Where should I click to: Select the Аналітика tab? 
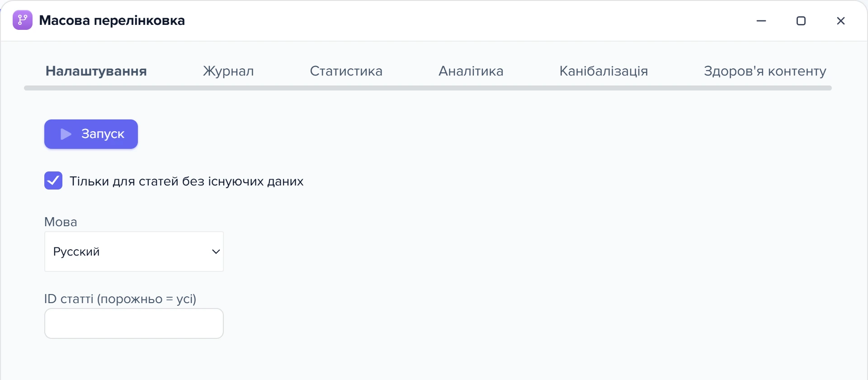(471, 71)
